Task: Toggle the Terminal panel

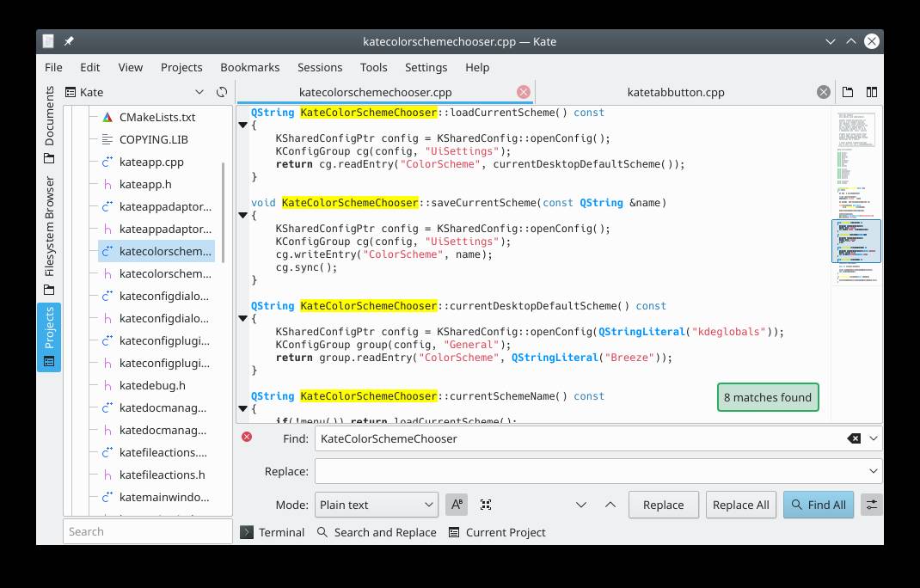Action: 272,532
